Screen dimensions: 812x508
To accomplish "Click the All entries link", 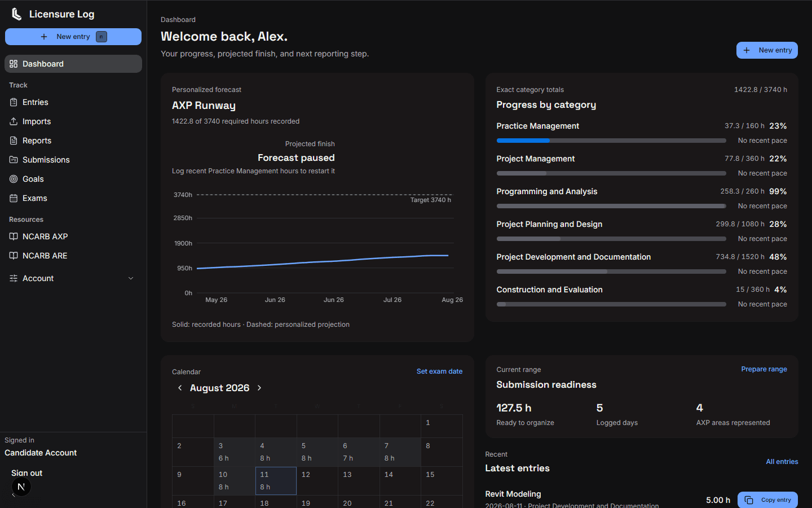I will click(782, 462).
